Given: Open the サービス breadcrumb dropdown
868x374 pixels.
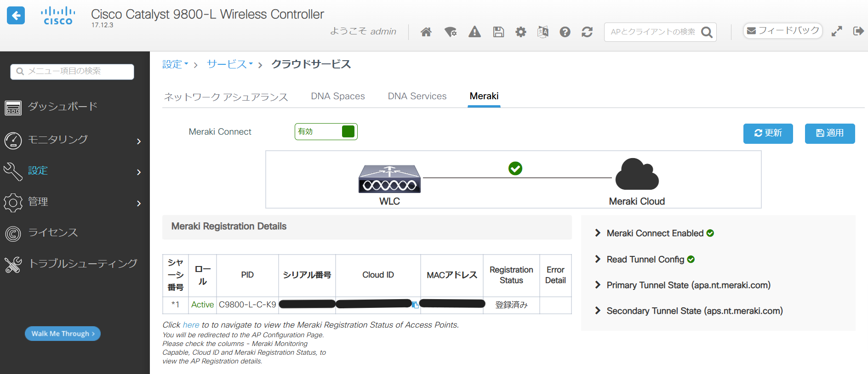Looking at the screenshot, I should [230, 64].
